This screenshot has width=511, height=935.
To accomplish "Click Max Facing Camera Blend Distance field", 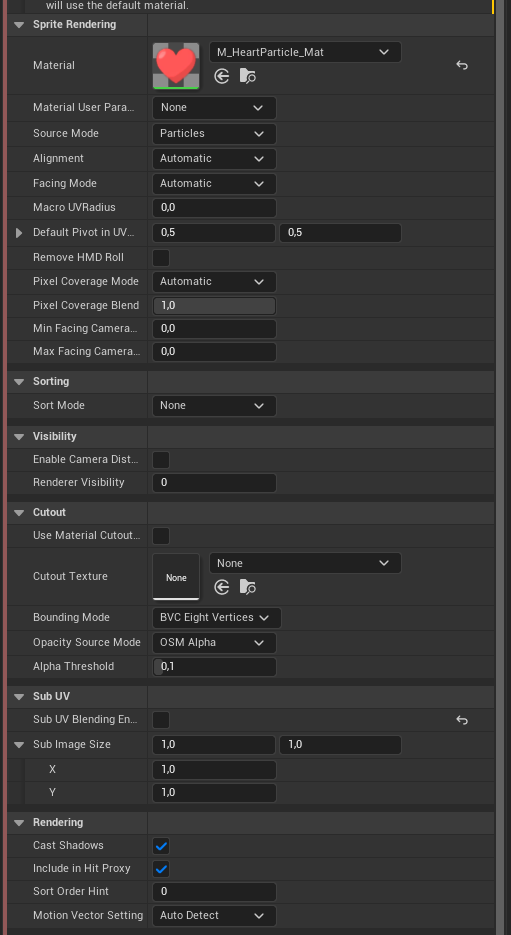I will (x=214, y=352).
